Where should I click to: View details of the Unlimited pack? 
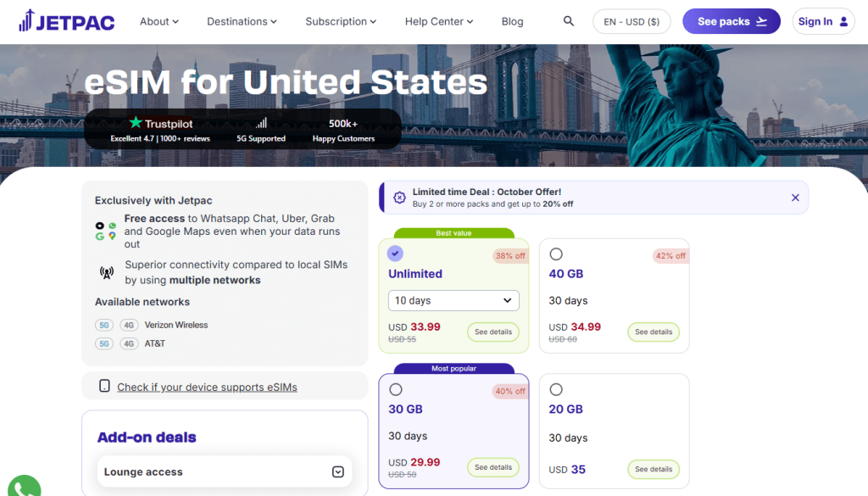pyautogui.click(x=492, y=332)
